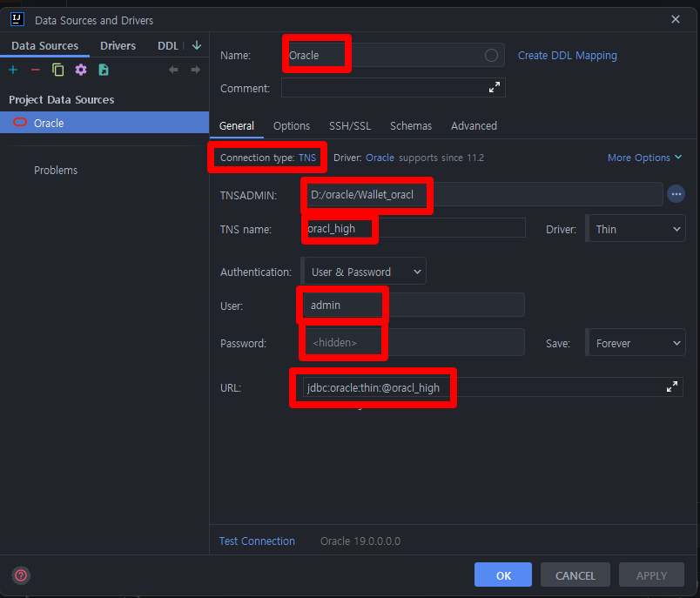700x598 pixels.
Task: Select Oracle in Project Data Sources list
Action: pos(104,123)
